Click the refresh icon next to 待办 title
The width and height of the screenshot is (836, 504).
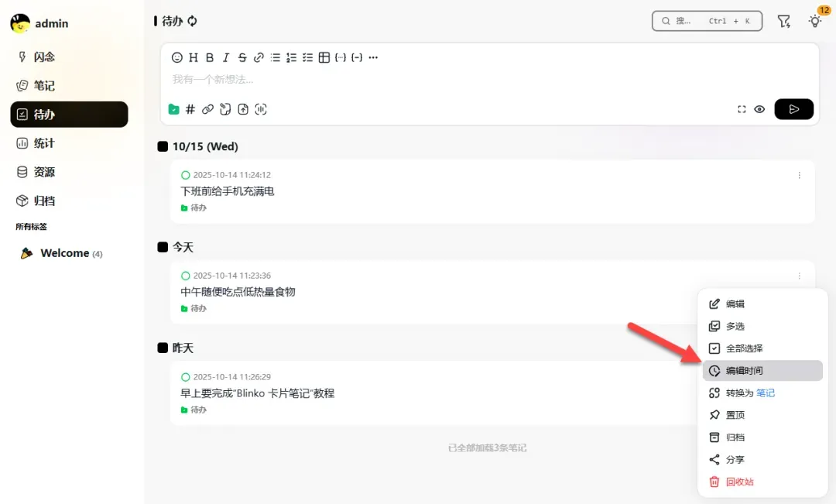point(193,21)
